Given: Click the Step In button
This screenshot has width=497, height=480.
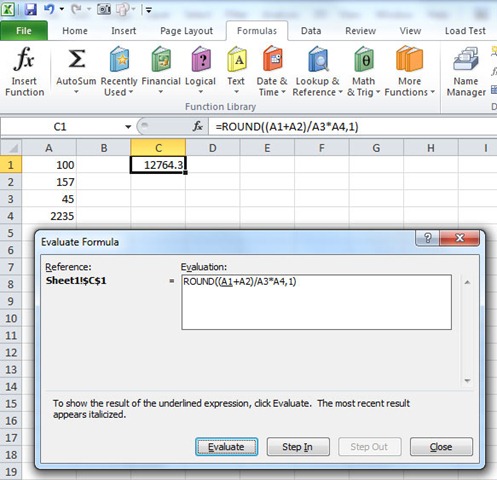Looking at the screenshot, I should pyautogui.click(x=298, y=447).
